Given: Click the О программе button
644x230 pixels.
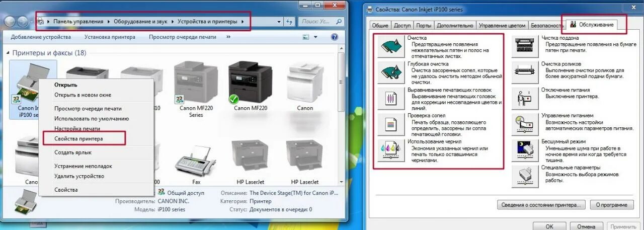Looking at the screenshot, I should [x=611, y=205].
